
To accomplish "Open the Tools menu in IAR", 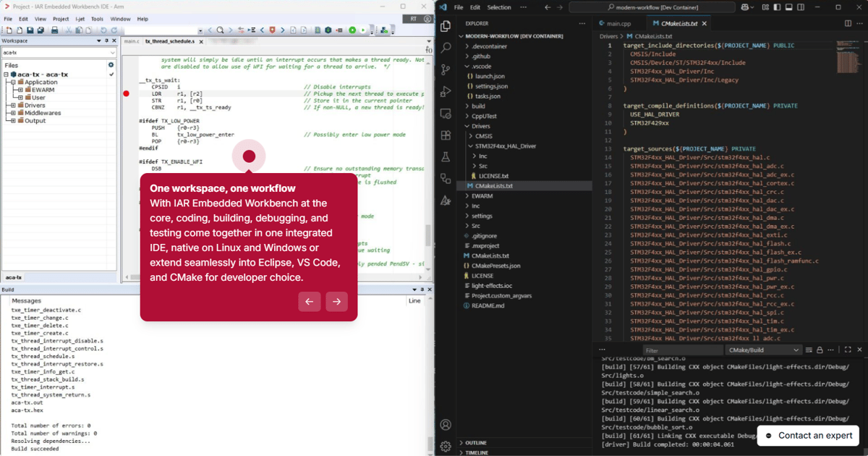I will tap(97, 19).
